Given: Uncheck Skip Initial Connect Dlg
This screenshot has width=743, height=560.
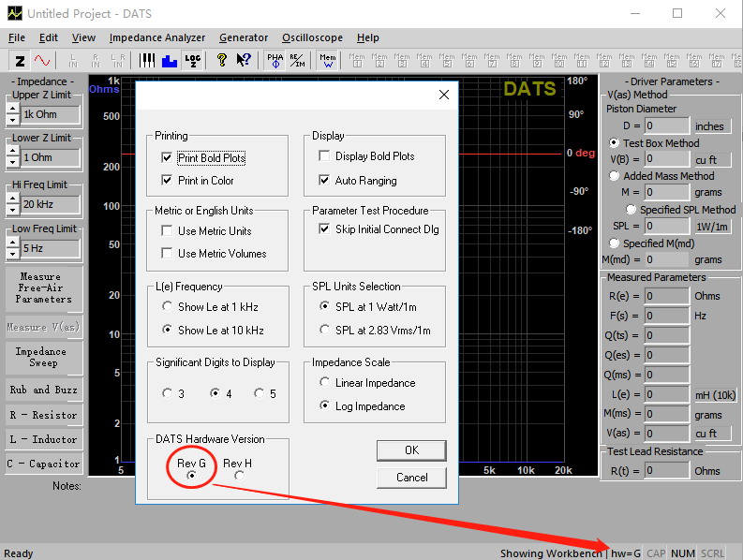Looking at the screenshot, I should click(325, 228).
